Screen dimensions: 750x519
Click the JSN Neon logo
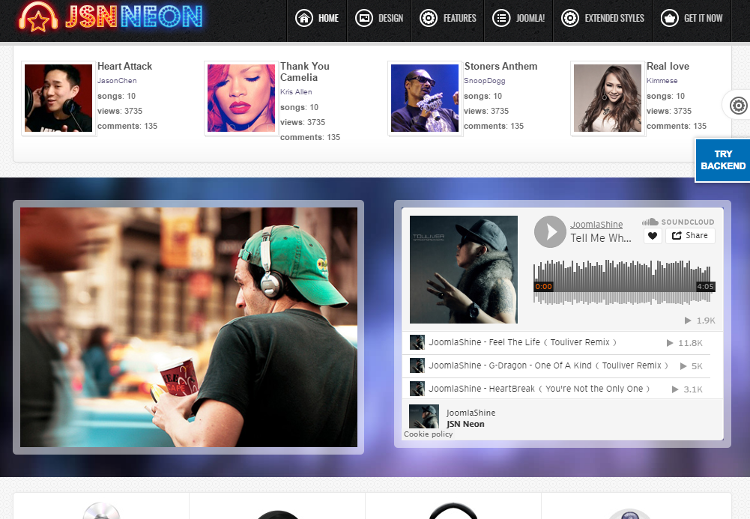pos(110,17)
